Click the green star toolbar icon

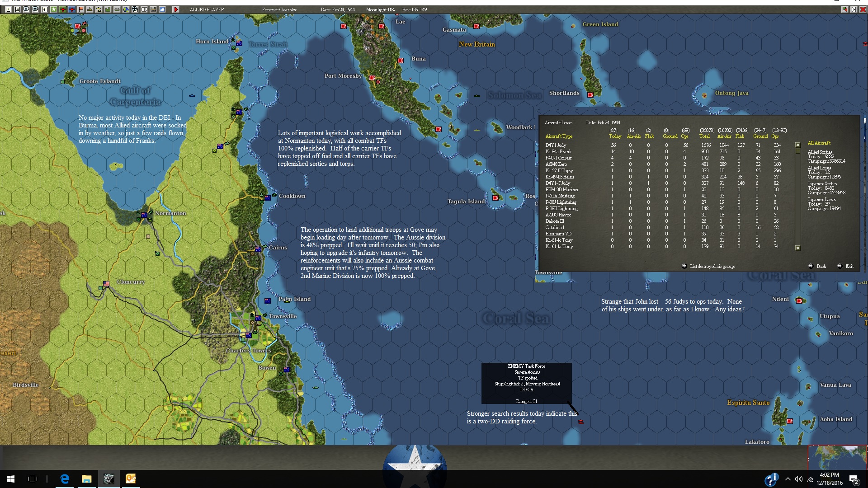pos(53,9)
